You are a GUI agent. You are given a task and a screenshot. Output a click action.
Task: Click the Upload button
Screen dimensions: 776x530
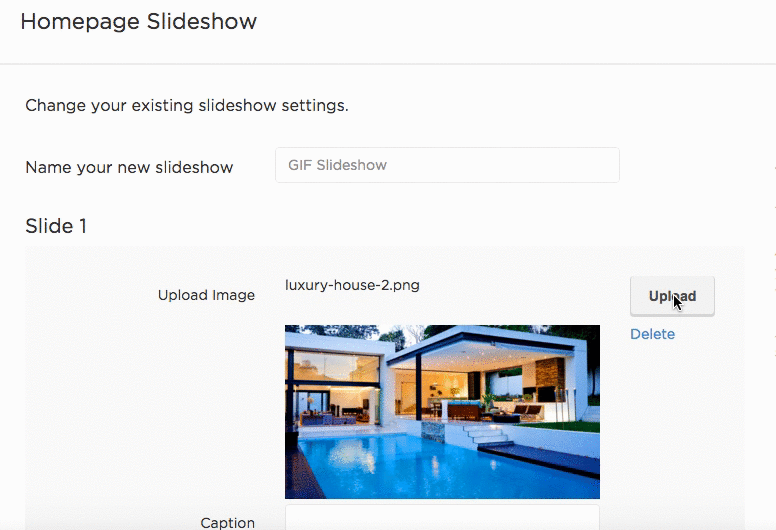point(672,296)
